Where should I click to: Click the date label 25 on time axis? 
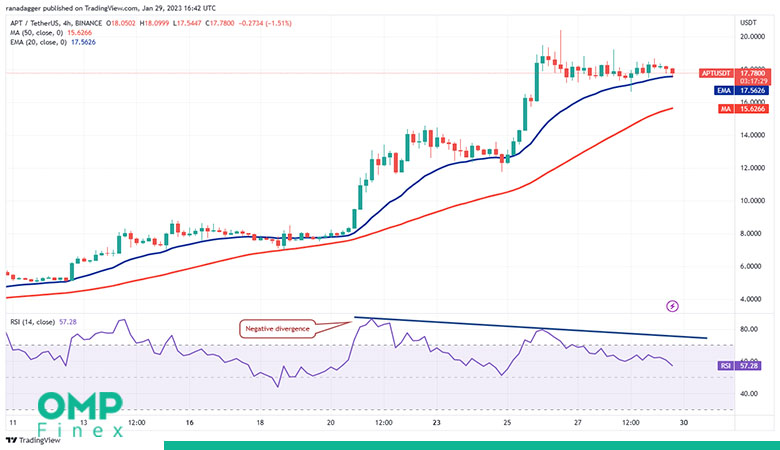point(507,423)
